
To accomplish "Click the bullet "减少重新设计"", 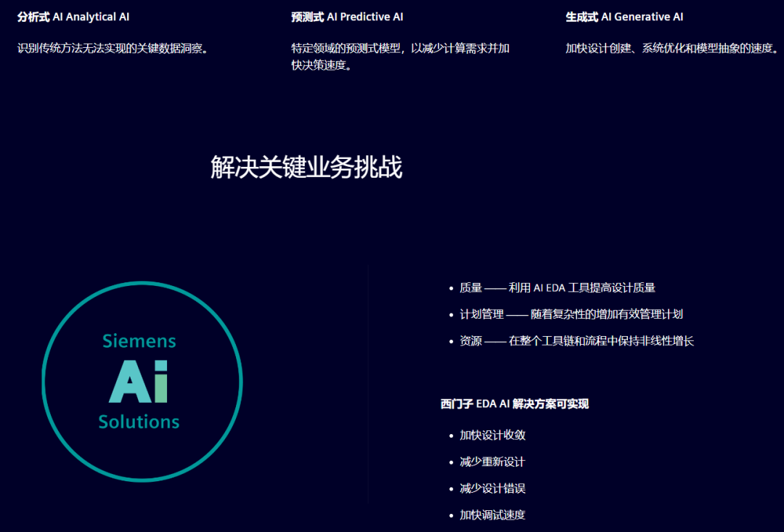I will 492,462.
